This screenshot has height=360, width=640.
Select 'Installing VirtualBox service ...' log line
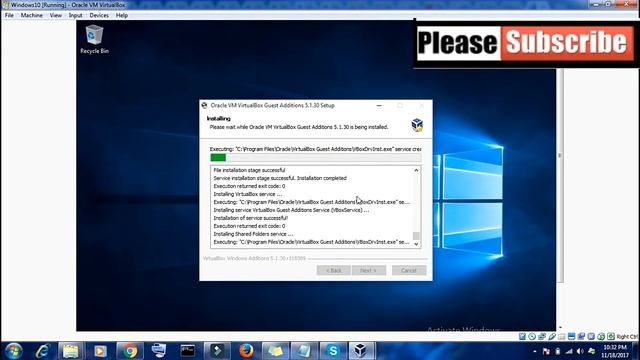[x=247, y=194]
